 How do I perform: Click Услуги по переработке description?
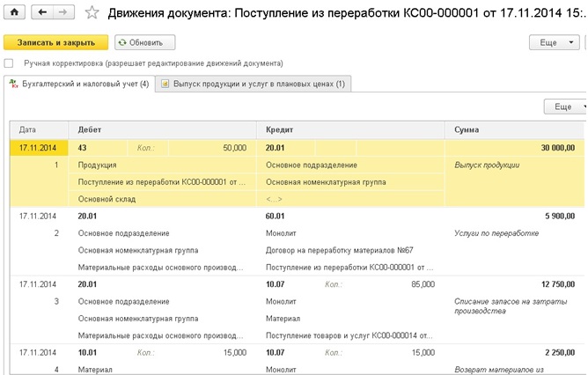[496, 233]
